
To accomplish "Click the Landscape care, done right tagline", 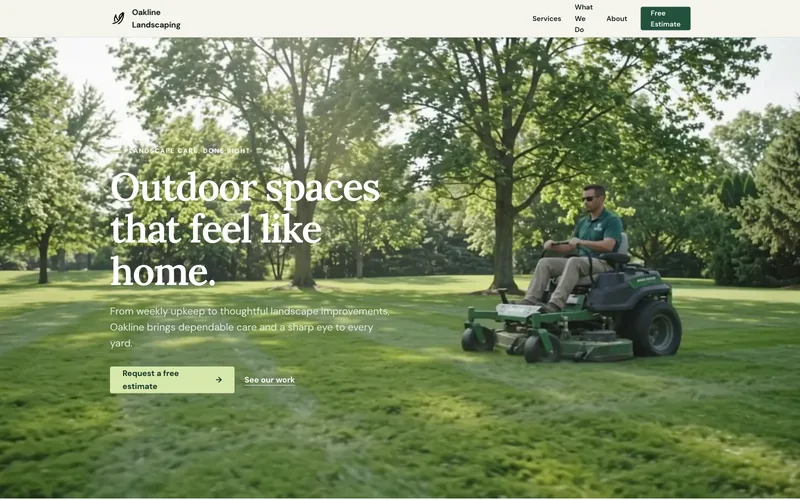I will click(x=190, y=151).
